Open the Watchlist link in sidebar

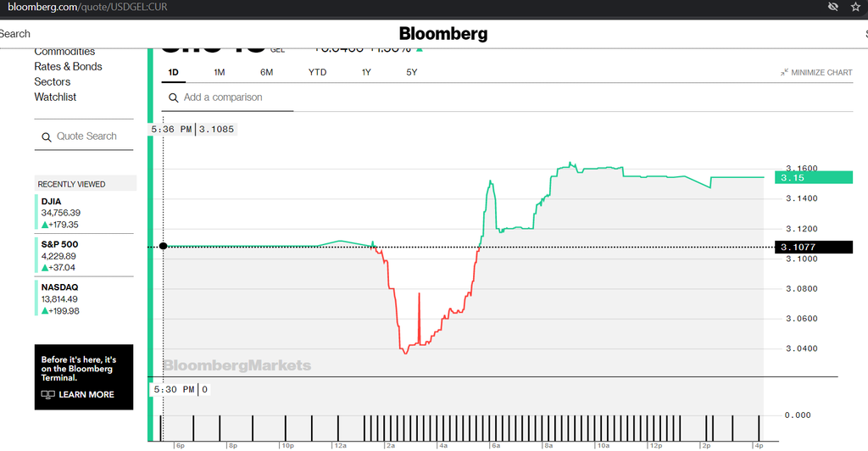point(55,97)
